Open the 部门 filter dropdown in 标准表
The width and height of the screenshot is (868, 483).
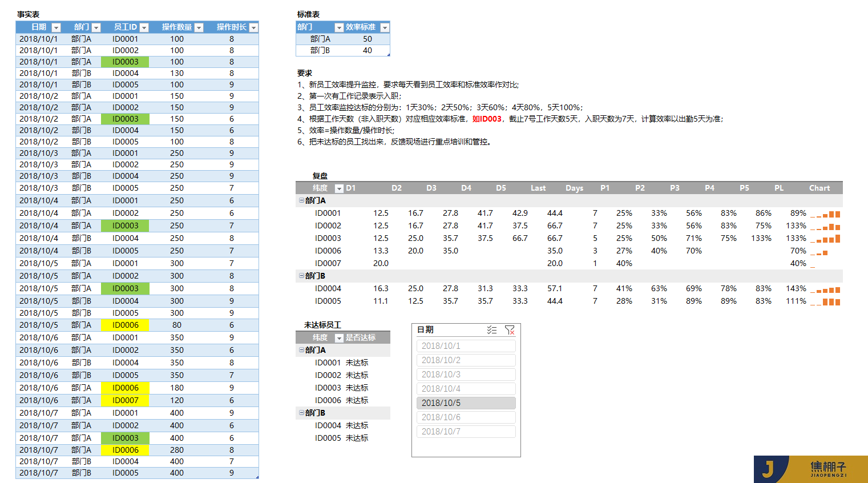click(339, 27)
